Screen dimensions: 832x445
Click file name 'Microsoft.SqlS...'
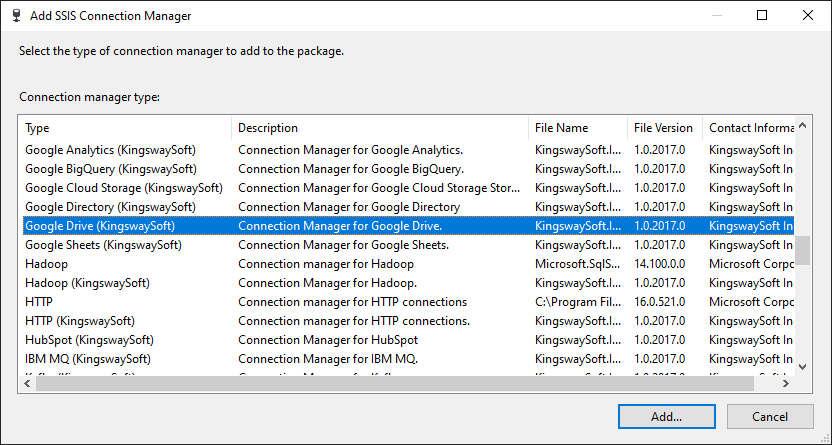577,264
